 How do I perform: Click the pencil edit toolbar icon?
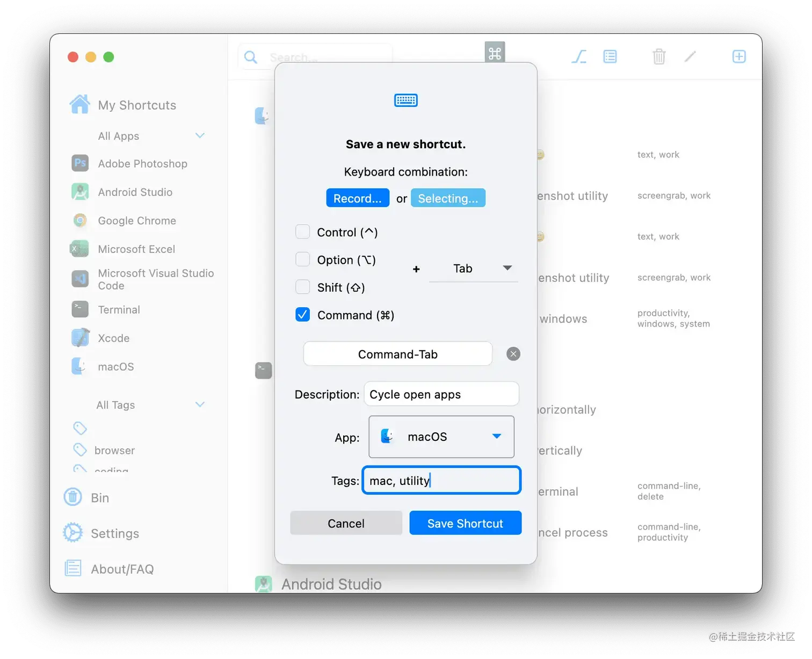[x=690, y=56]
